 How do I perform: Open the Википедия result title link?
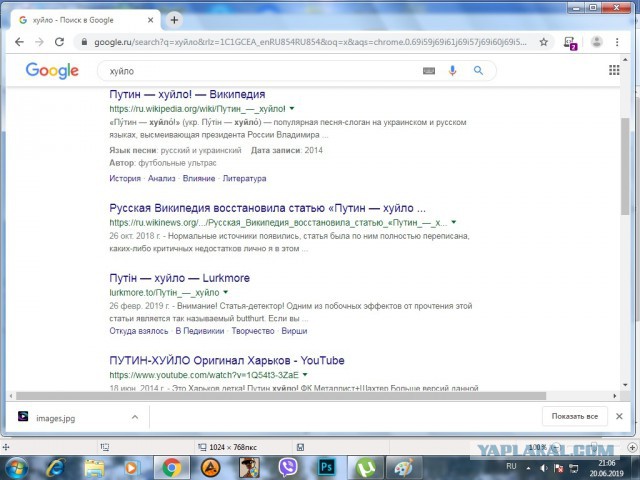(187, 94)
